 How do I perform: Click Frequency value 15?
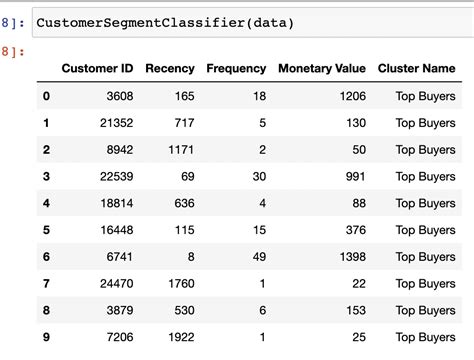coord(260,230)
